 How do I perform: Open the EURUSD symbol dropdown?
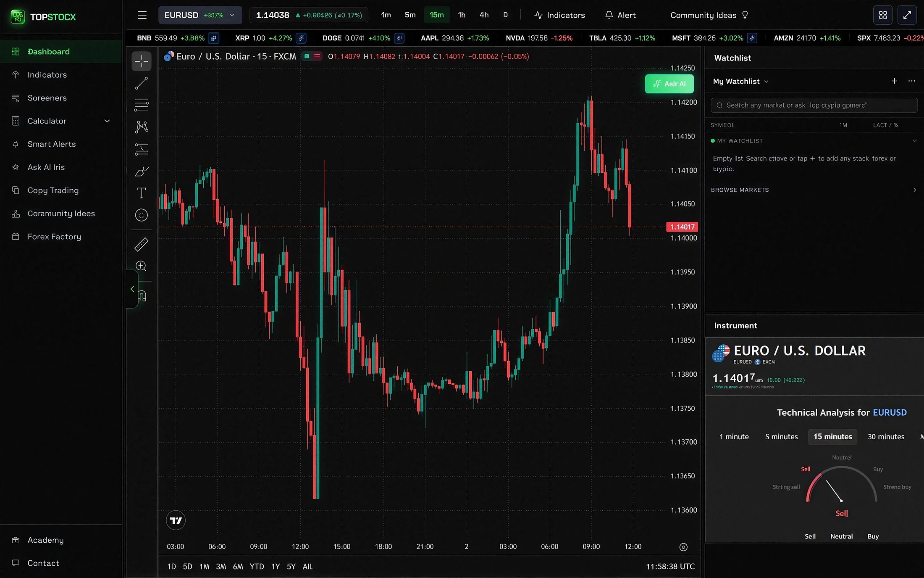(200, 15)
